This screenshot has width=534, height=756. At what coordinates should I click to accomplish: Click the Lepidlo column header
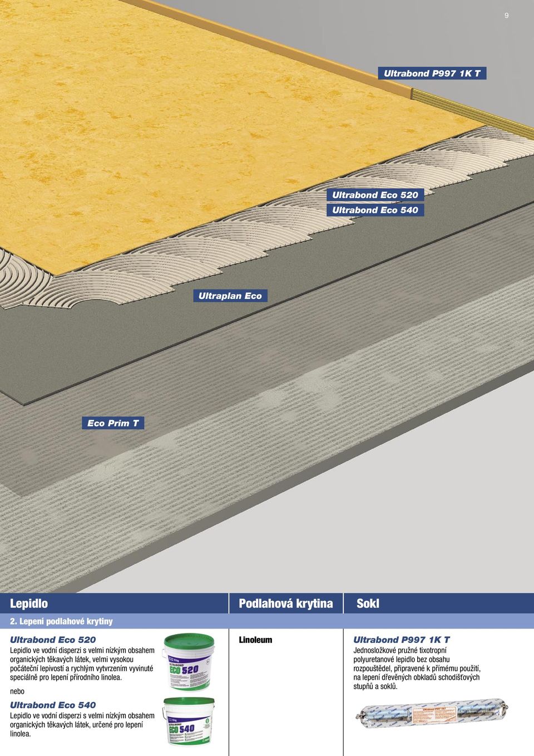[x=29, y=603]
